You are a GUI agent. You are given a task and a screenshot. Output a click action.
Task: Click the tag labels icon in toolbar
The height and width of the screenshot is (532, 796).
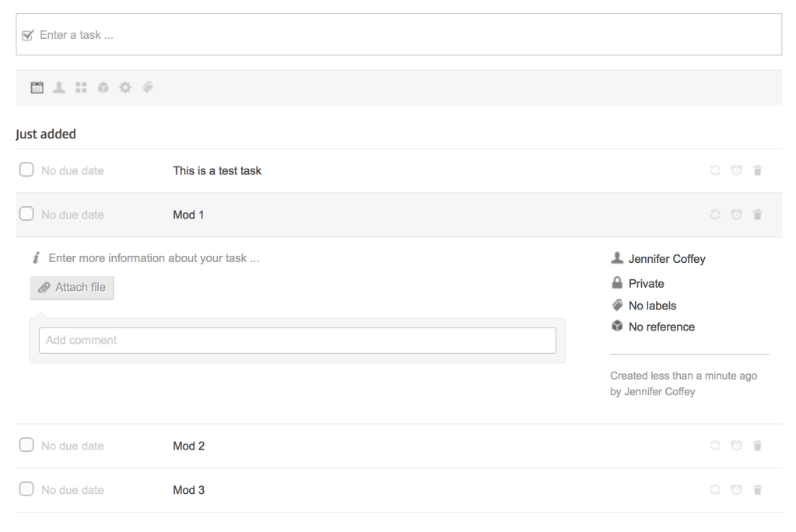(x=146, y=89)
